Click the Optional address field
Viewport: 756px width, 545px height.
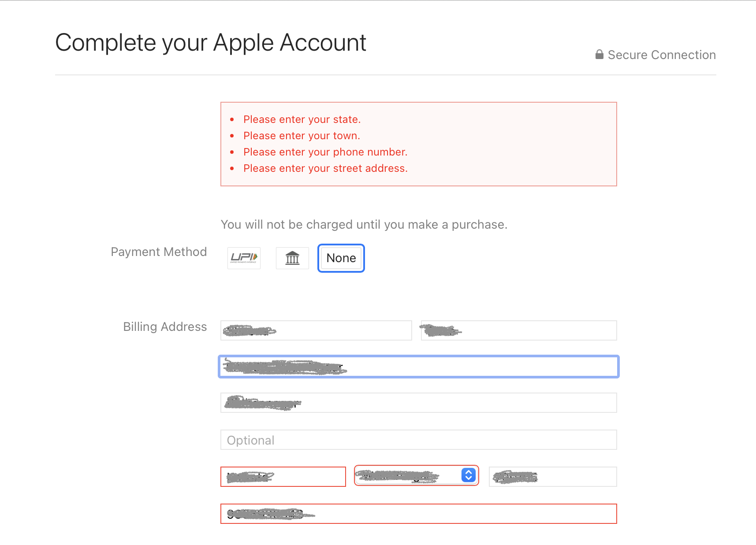pos(418,440)
